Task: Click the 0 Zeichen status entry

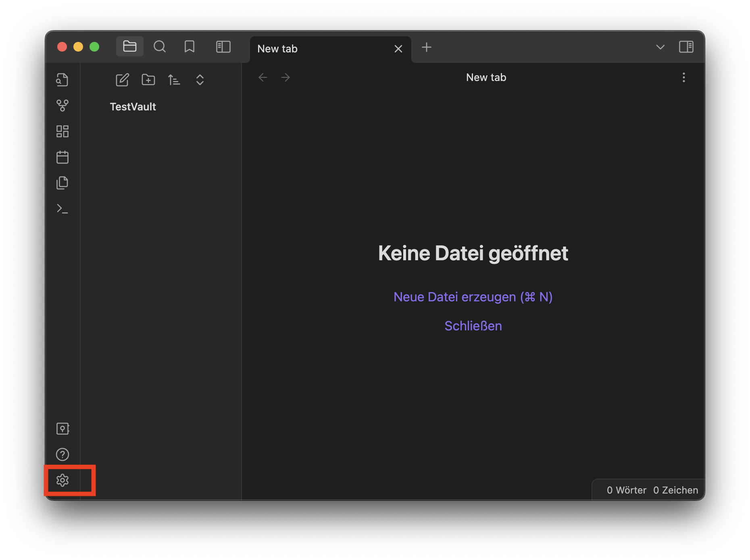Action: coord(675,490)
